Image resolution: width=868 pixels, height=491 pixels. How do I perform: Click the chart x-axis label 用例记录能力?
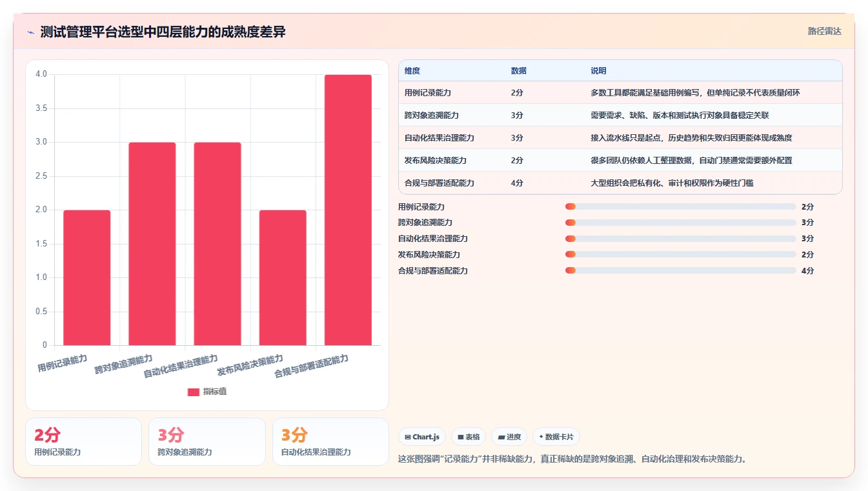tap(62, 363)
